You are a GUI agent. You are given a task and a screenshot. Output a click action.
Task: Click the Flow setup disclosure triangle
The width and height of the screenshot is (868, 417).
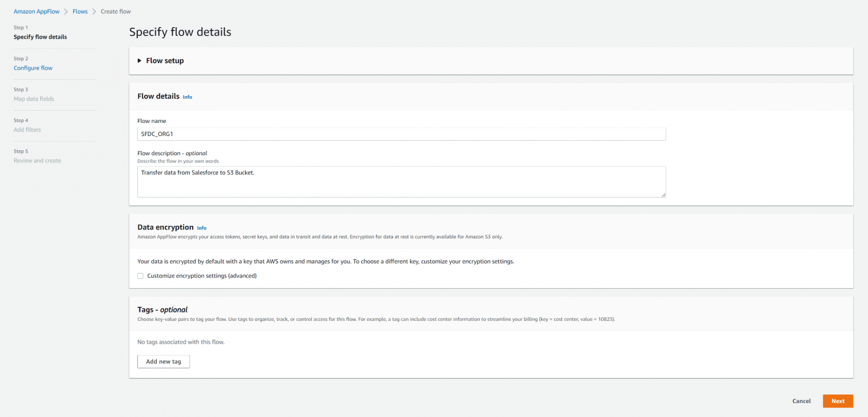click(x=140, y=61)
